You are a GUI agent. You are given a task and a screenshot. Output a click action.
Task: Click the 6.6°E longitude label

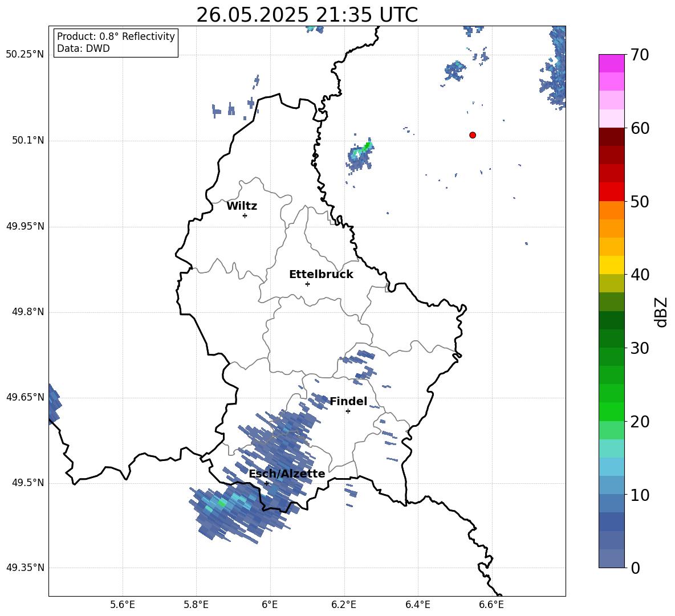pyautogui.click(x=491, y=605)
